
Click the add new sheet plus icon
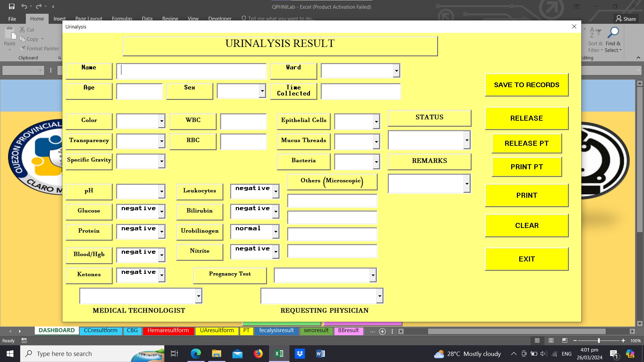pyautogui.click(x=382, y=331)
